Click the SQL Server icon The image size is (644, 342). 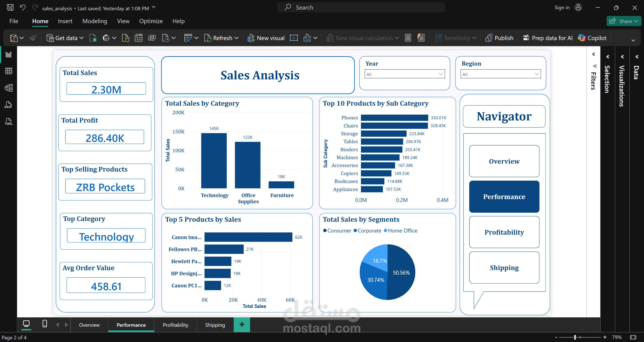pos(125,38)
